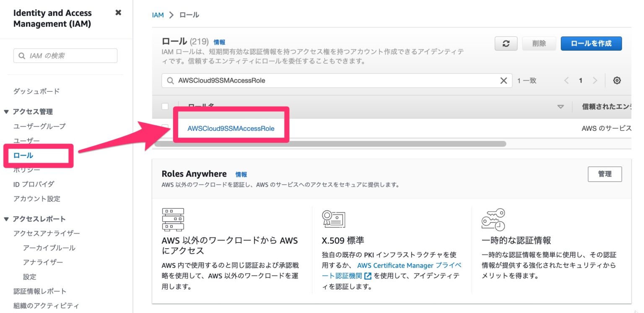
Task: Open アクセスアナライザー in the sidebar
Action: point(47,233)
